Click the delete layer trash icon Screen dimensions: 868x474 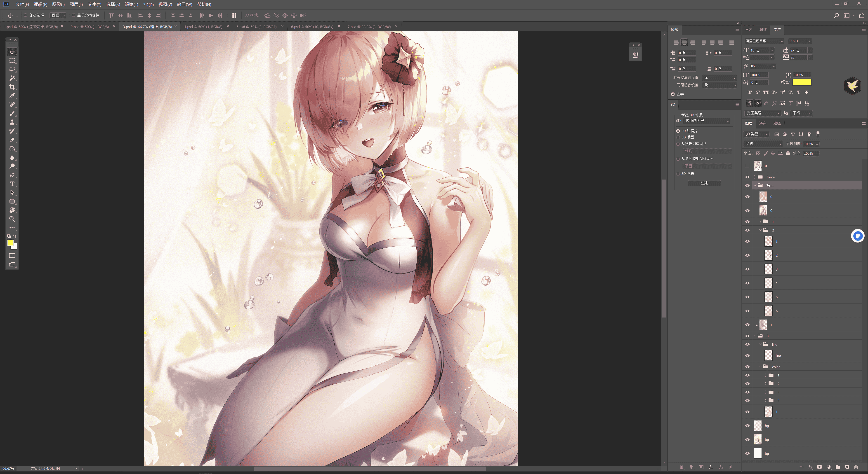click(856, 467)
